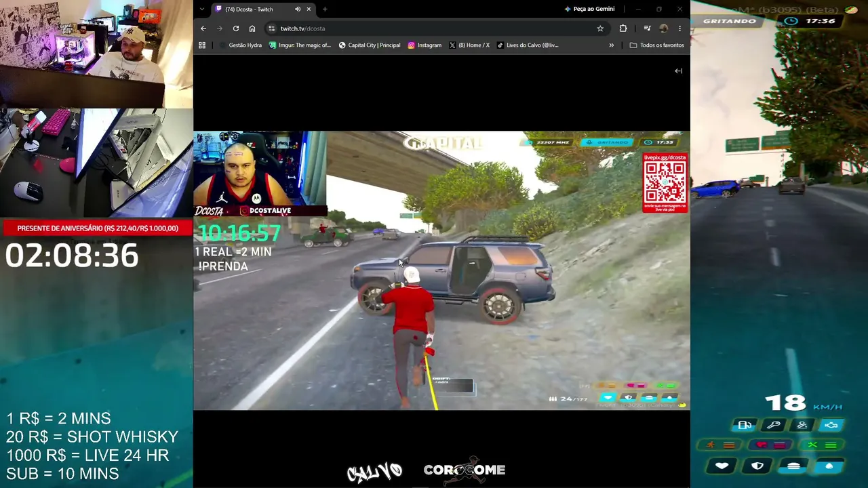
Task: Click the burger hunger icon
Action: coord(793,466)
